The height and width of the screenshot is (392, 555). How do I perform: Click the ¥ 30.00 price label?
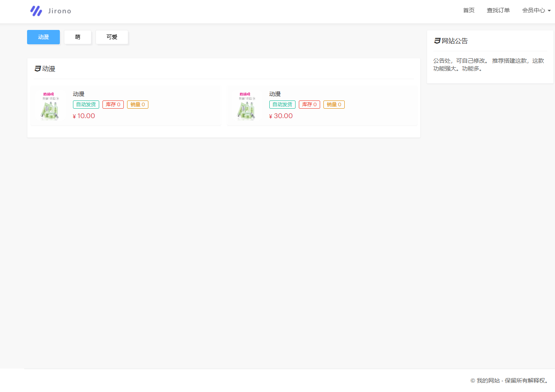tap(281, 116)
